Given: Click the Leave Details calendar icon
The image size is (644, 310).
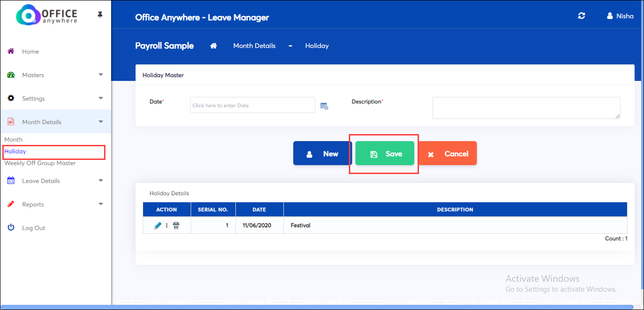Looking at the screenshot, I should (x=11, y=181).
